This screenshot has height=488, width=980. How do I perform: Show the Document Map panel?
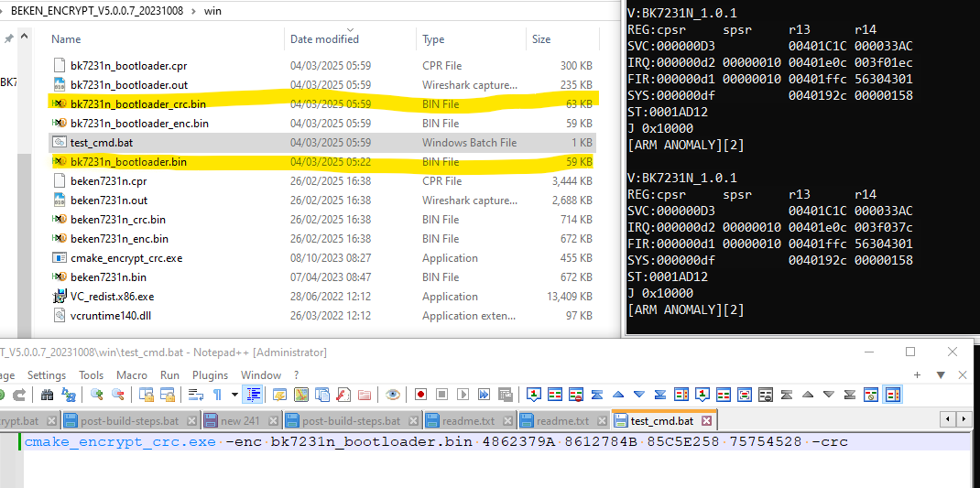[301, 395]
